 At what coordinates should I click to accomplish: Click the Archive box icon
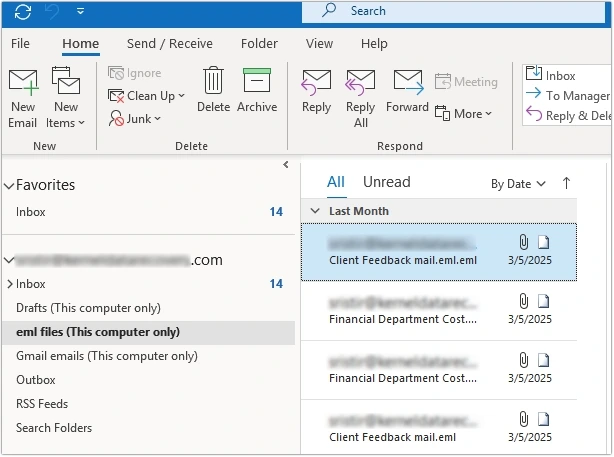coord(257,80)
